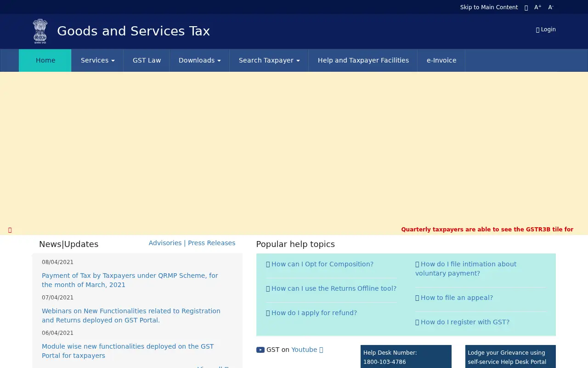Screen dimensions: 588x368
Task: Expand the Search Taxpayer dropdown
Action: point(269,60)
